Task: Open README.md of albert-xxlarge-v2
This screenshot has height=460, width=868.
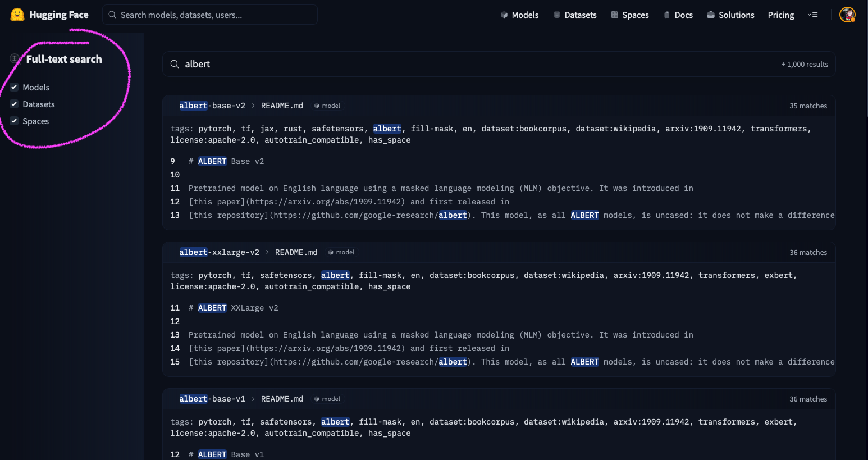Action: tap(296, 252)
